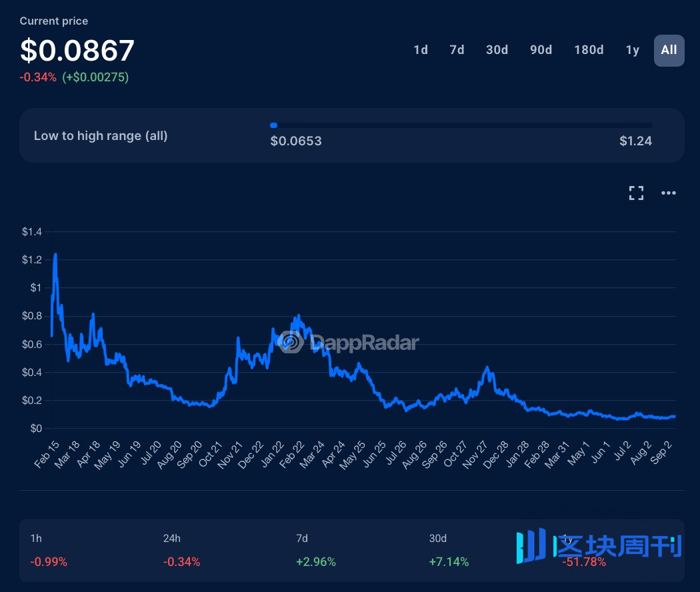
Task: Click the 7d change showing +2.96%
Action: pyautogui.click(x=315, y=562)
